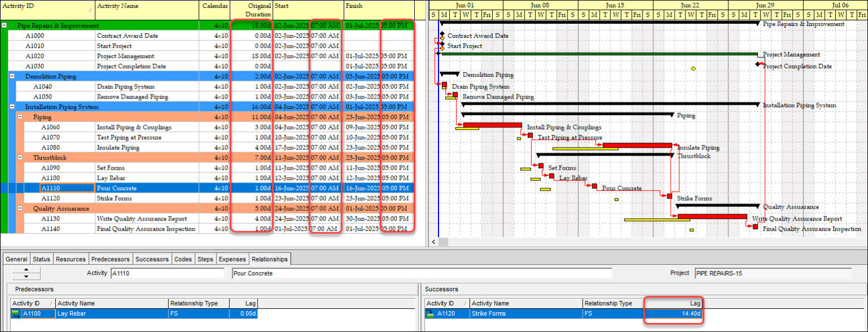The image size is (868, 332).
Task: Collapse the Demolition Piping group
Action: (x=12, y=76)
